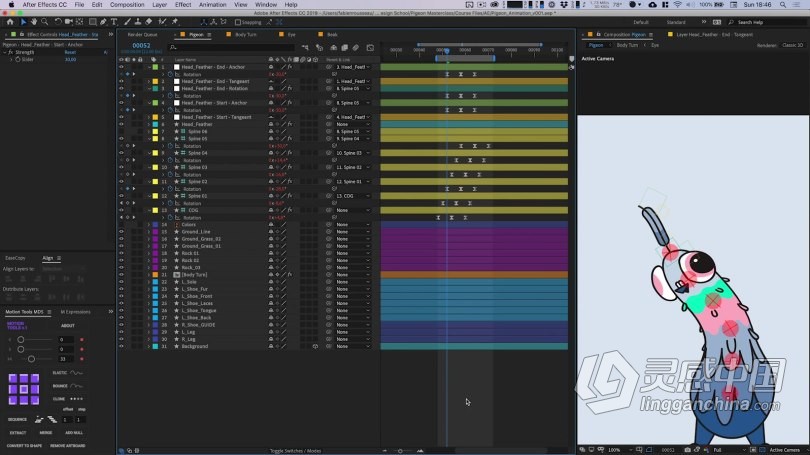This screenshot has width=810, height=455.
Task: Click the MERGE button
Action: [x=46, y=433]
